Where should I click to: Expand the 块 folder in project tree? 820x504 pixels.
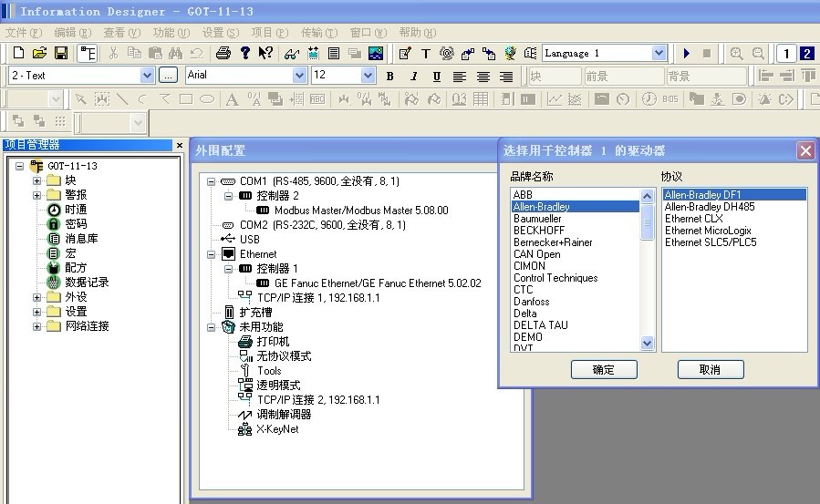[36, 180]
